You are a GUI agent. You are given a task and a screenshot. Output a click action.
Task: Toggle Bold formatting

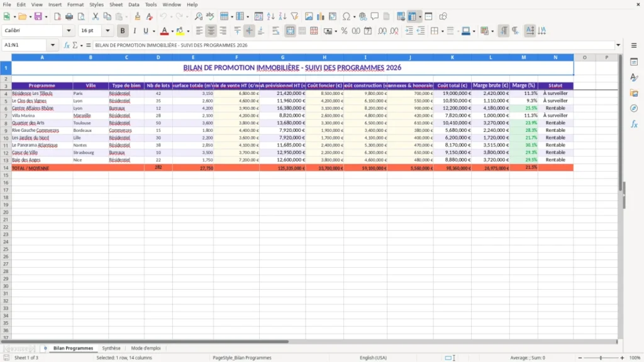point(123,31)
